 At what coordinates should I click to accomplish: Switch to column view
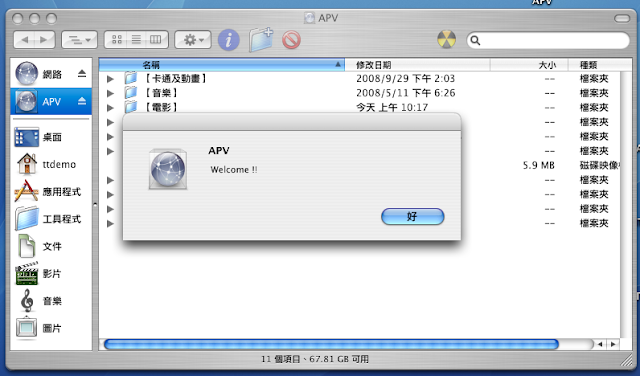click(x=156, y=40)
